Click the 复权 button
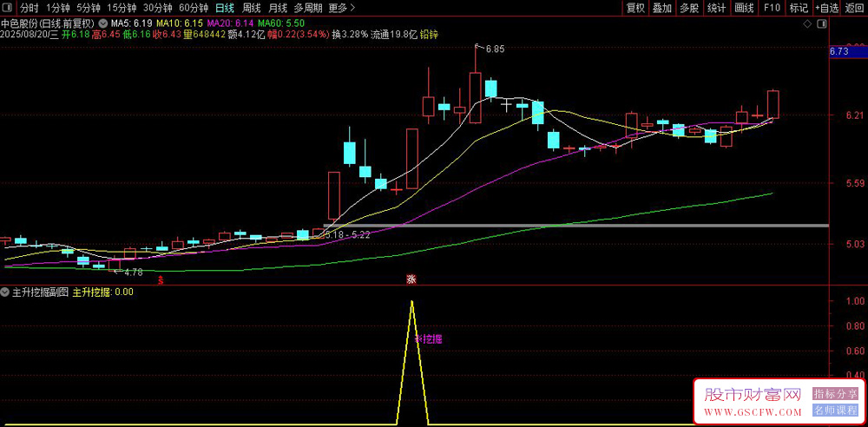The height and width of the screenshot is (427, 868). coord(635,8)
